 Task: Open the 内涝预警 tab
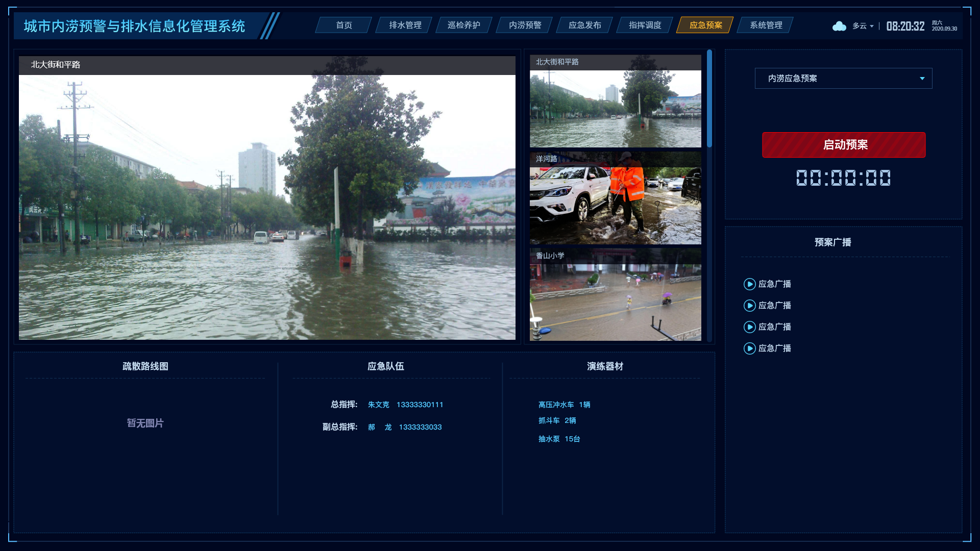pyautogui.click(x=525, y=25)
